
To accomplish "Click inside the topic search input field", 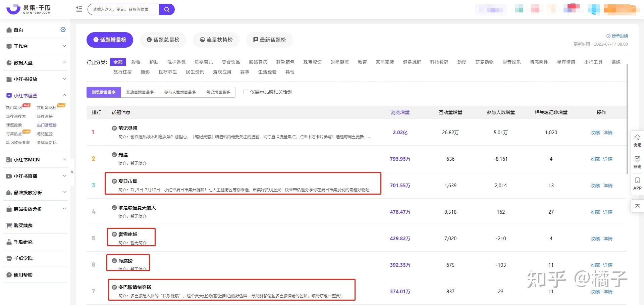I will click(124, 9).
